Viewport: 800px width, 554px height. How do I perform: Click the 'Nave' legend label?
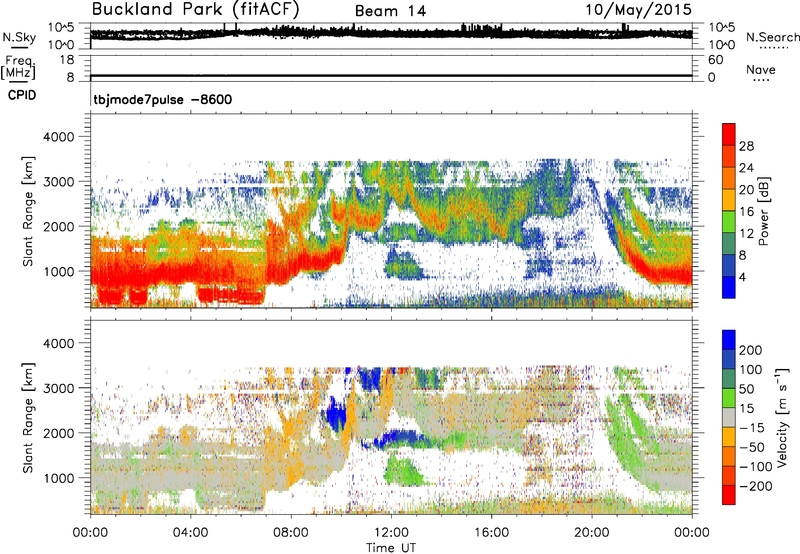click(761, 69)
